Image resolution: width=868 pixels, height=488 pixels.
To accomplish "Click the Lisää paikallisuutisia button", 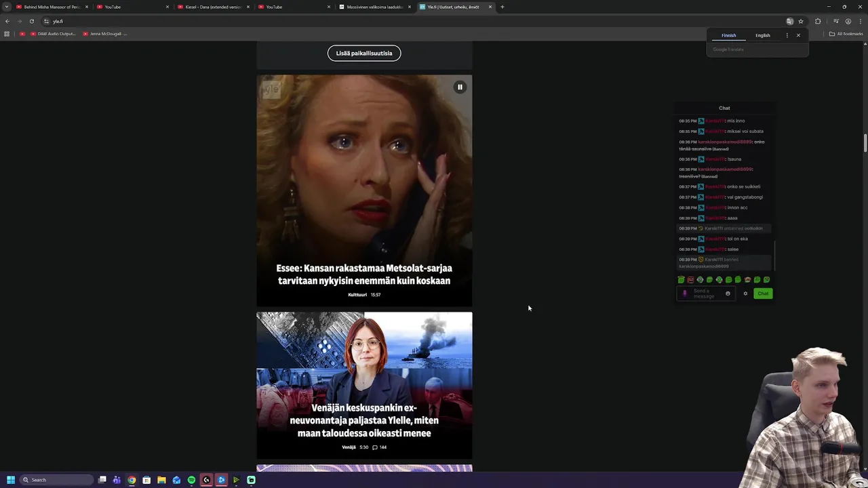I will tap(364, 53).
